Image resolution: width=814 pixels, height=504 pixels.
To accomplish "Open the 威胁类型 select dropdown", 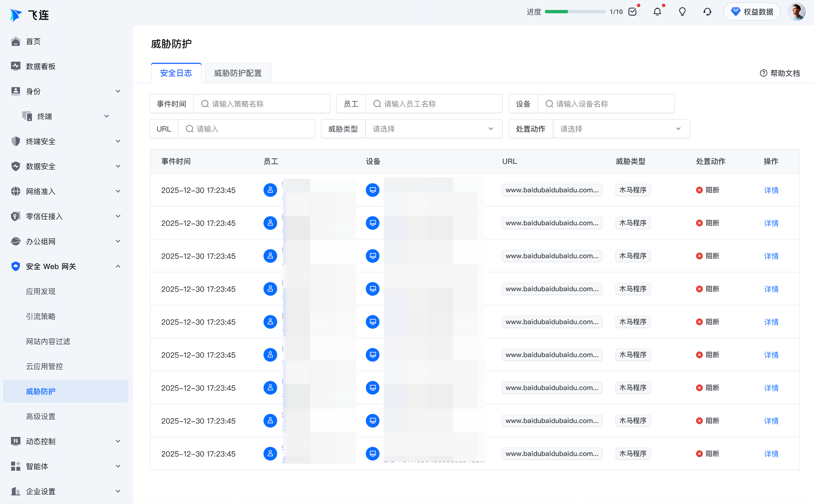I will (433, 129).
